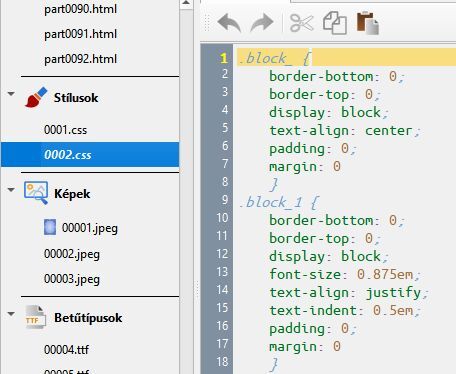
Task: Open part0090.html in the file list
Action: [80, 9]
